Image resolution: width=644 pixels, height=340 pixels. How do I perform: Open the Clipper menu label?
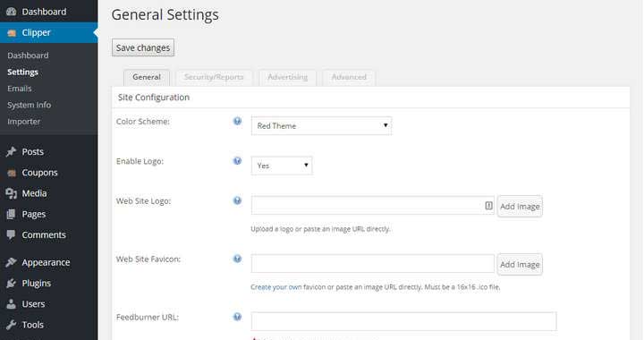coord(36,33)
